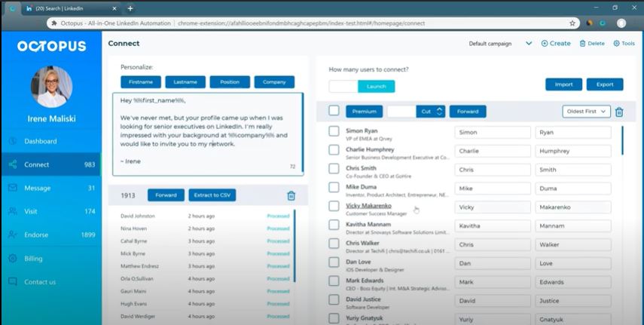The height and width of the screenshot is (325, 644).
Task: Close the LinkedIn Search tab
Action: point(114,8)
